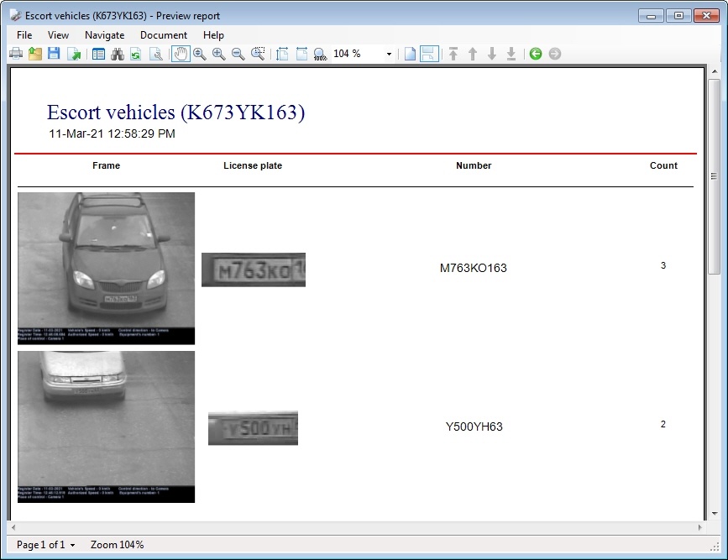The height and width of the screenshot is (560, 728).
Task: Open the File menu
Action: click(x=24, y=35)
